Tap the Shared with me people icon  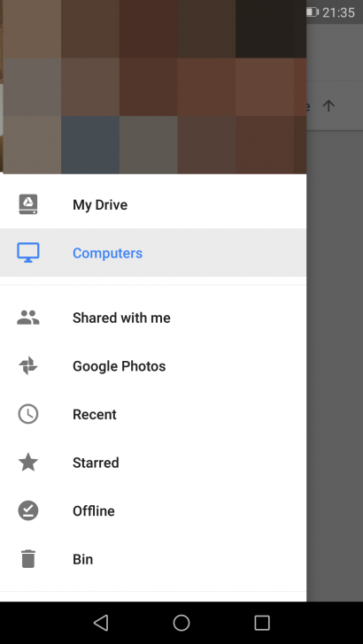pos(28,318)
